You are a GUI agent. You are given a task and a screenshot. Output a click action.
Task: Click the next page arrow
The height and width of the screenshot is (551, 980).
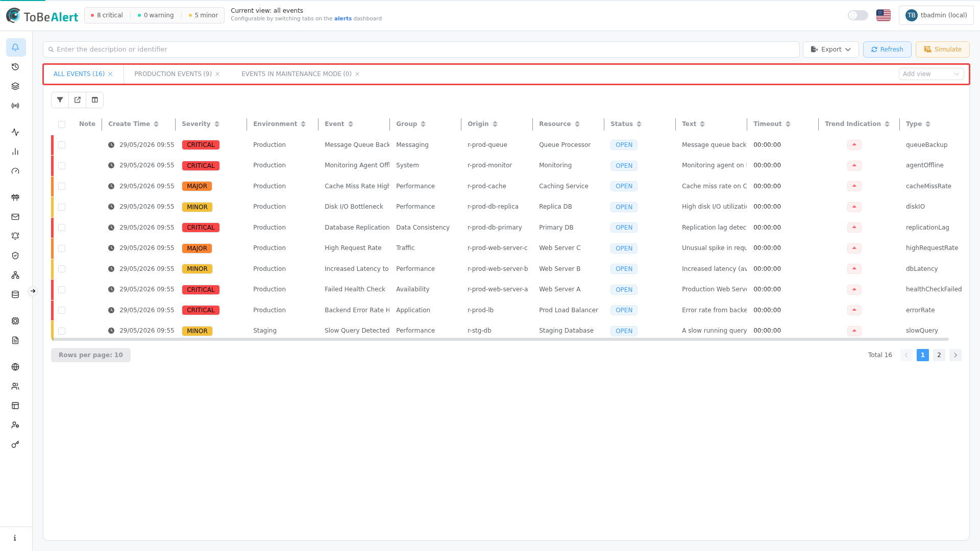pyautogui.click(x=955, y=355)
